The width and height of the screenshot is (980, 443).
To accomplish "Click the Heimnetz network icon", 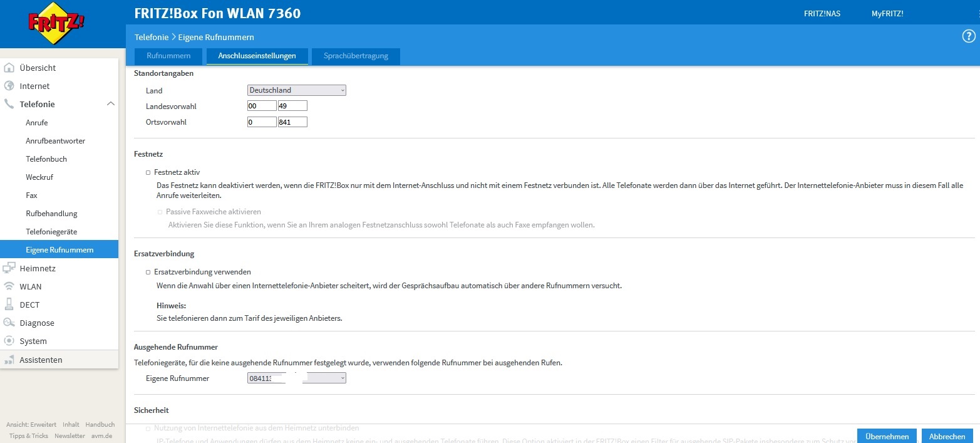I will (x=9, y=268).
